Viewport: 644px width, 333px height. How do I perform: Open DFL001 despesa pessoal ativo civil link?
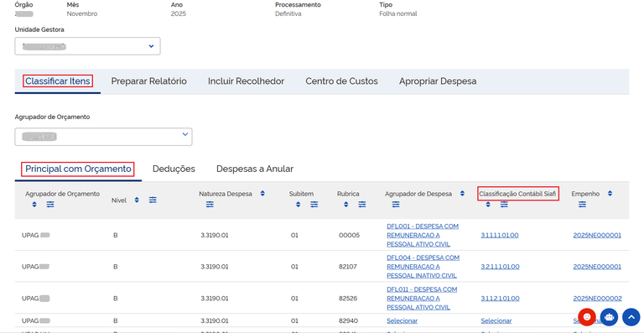click(x=423, y=235)
